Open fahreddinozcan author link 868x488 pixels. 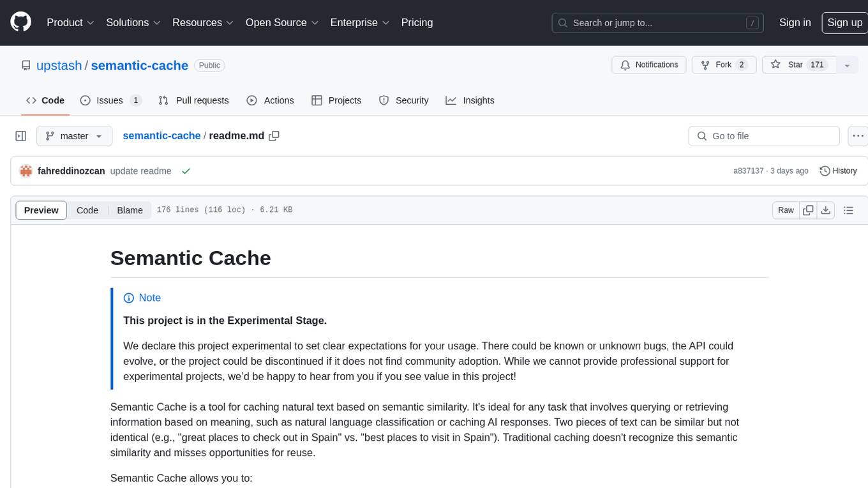click(x=71, y=171)
